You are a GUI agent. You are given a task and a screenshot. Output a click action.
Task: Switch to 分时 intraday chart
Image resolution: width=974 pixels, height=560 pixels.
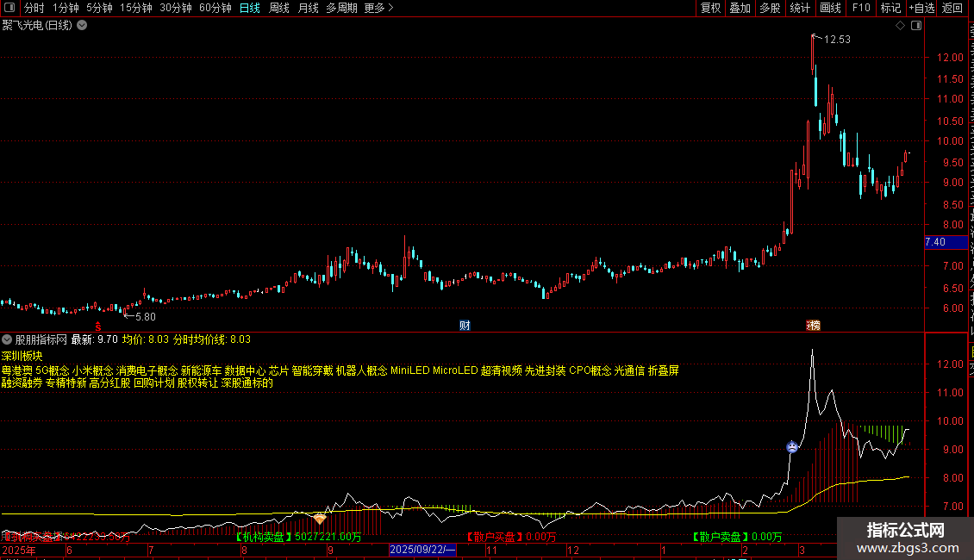[34, 8]
